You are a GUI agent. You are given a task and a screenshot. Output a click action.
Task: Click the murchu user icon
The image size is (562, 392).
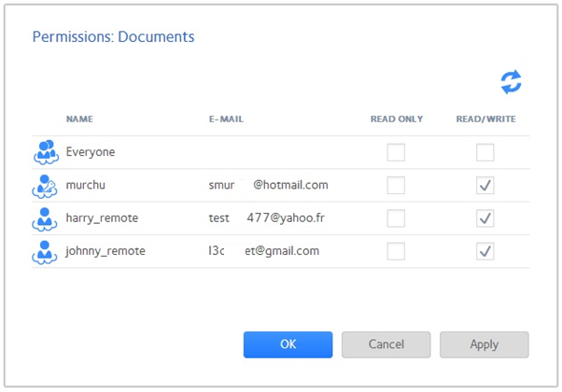45,186
